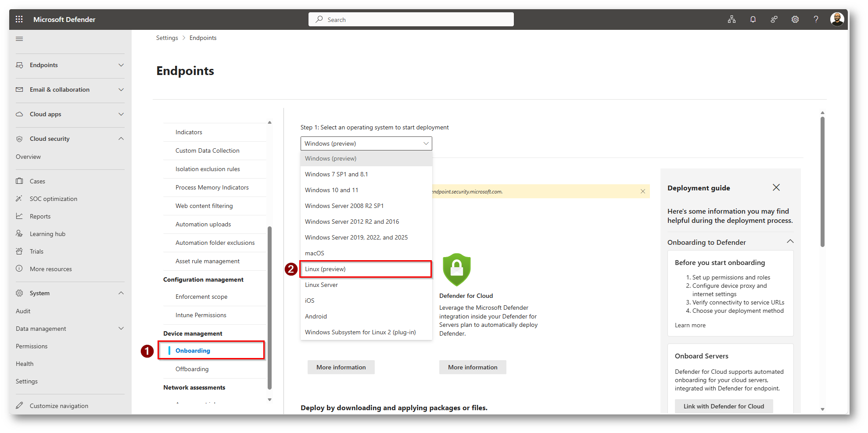The image size is (868, 433).
Task: Close the Deployment guide panel
Action: [776, 187]
